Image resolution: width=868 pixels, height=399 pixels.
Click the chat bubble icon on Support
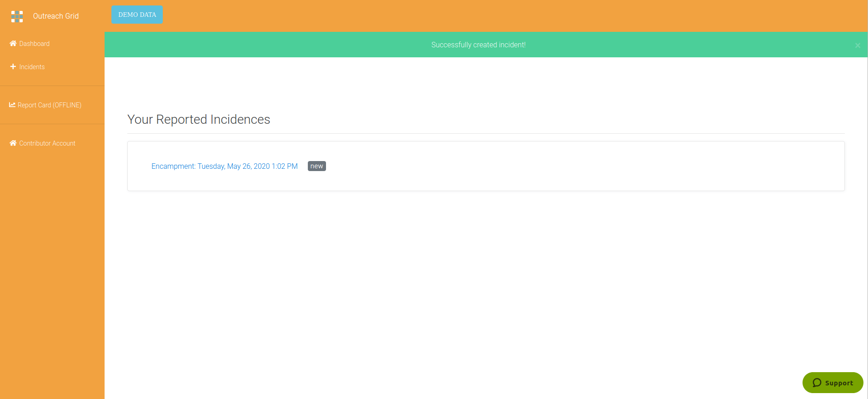coord(817,383)
